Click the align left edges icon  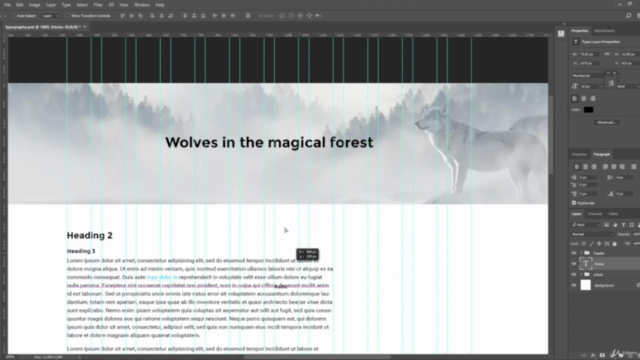152,16
